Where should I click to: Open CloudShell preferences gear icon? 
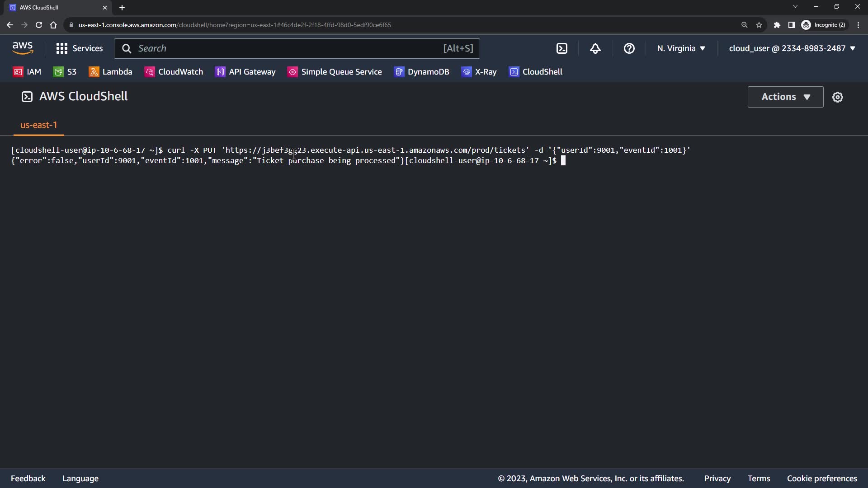(837, 97)
